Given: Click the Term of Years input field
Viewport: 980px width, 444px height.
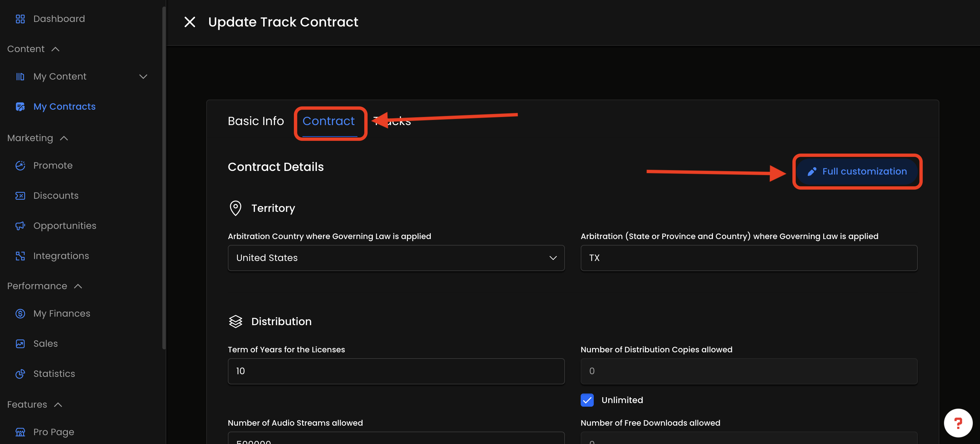Looking at the screenshot, I should tap(396, 371).
